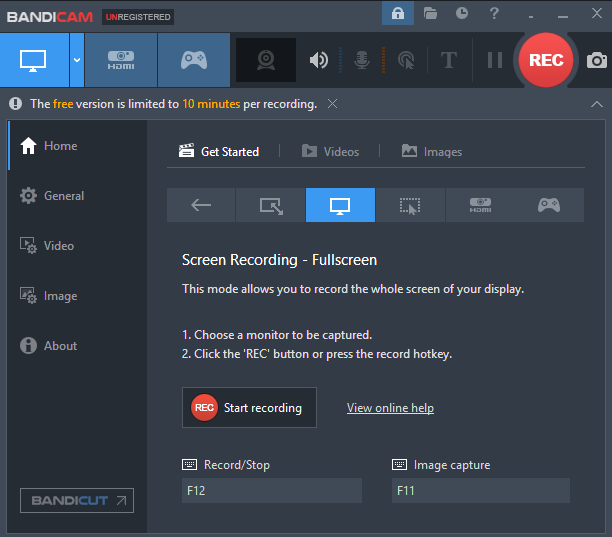
Task: Switch to Get Started tab
Action: click(x=219, y=151)
